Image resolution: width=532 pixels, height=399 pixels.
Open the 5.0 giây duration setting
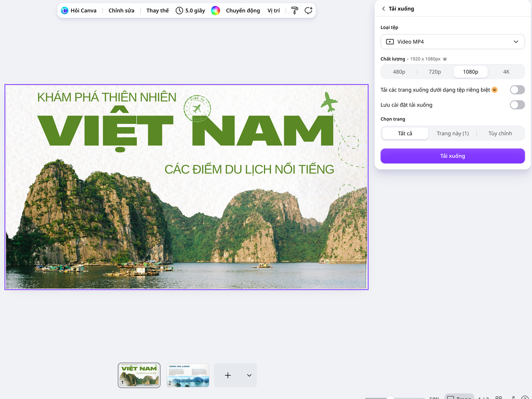pos(190,11)
